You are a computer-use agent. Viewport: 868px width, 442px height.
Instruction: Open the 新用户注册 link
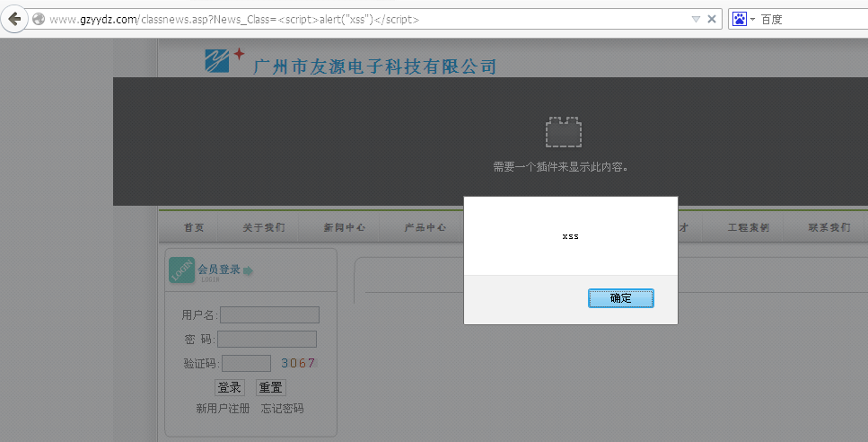point(223,409)
